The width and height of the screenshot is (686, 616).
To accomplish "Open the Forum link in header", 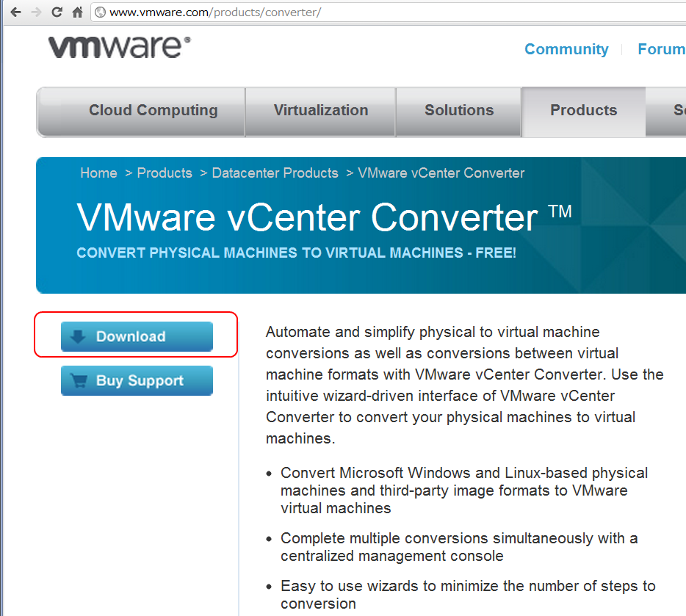I will tap(662, 49).
